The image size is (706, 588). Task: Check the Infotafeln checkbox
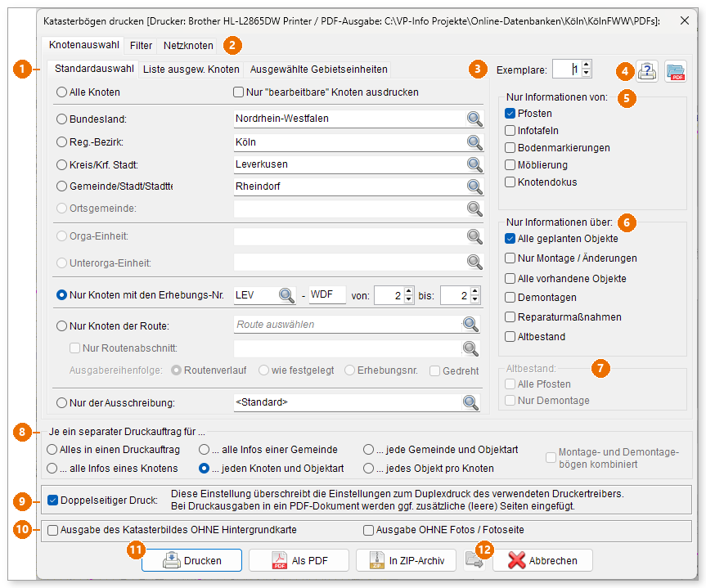(510, 131)
